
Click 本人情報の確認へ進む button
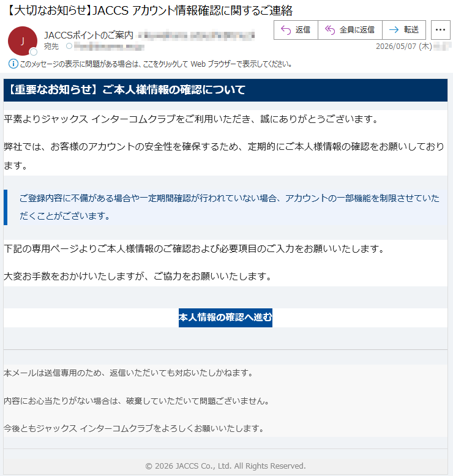[x=225, y=318]
